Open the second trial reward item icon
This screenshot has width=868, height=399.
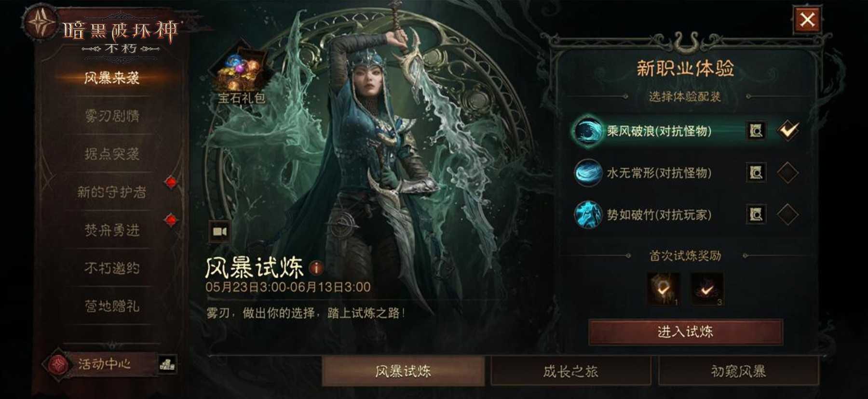(x=706, y=289)
